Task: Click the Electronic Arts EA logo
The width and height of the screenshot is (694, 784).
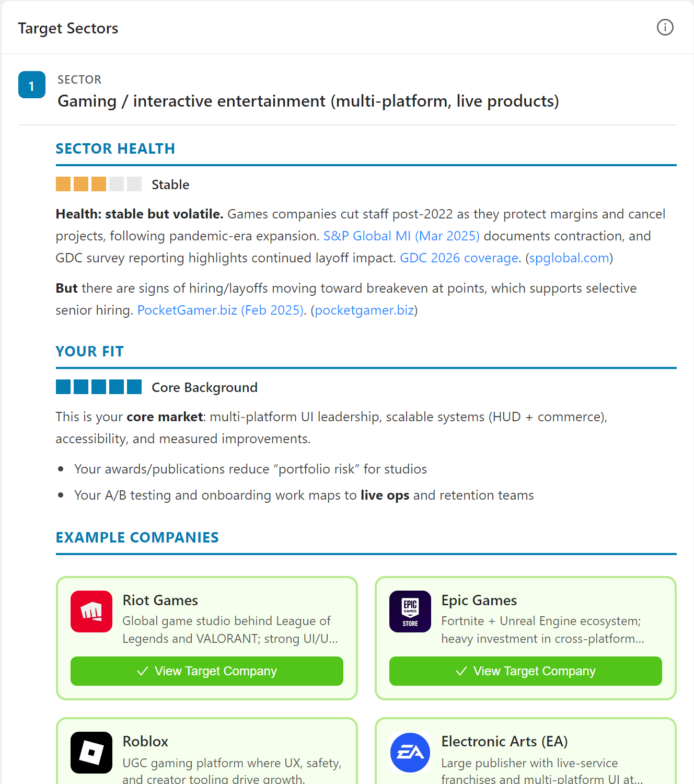Action: pos(410,753)
